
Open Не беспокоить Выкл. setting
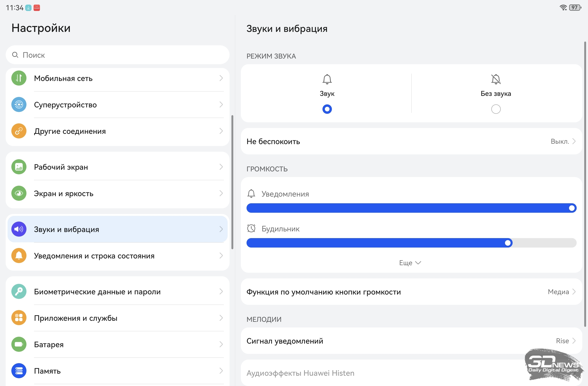pos(411,141)
